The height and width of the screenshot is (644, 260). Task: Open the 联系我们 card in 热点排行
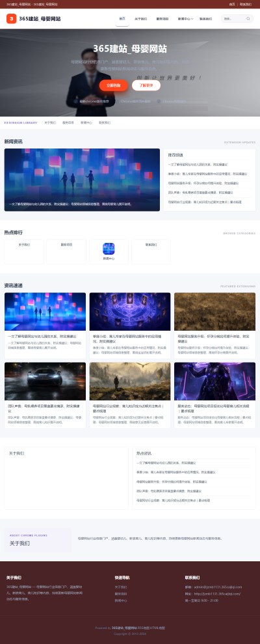pos(151,251)
